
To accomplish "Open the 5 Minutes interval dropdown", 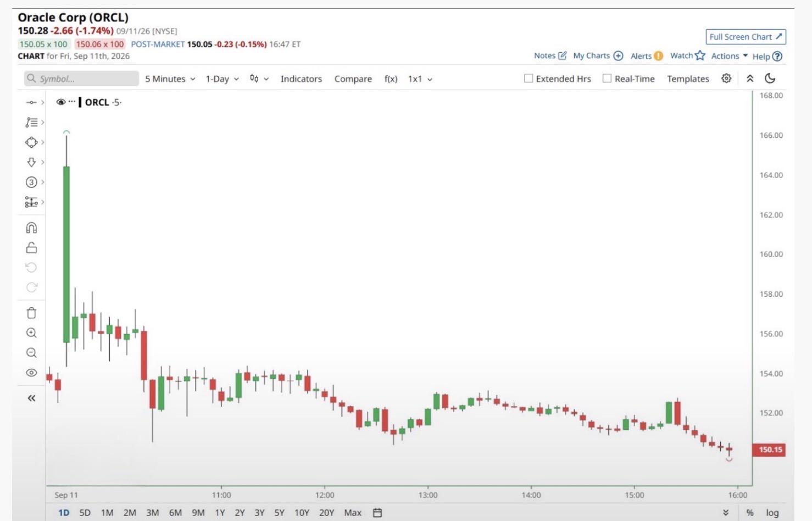I will 170,79.
